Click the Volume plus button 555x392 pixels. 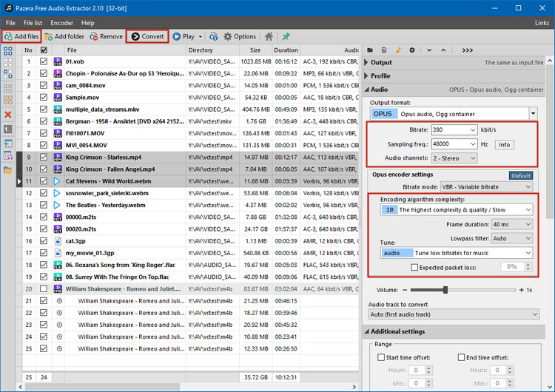click(522, 290)
